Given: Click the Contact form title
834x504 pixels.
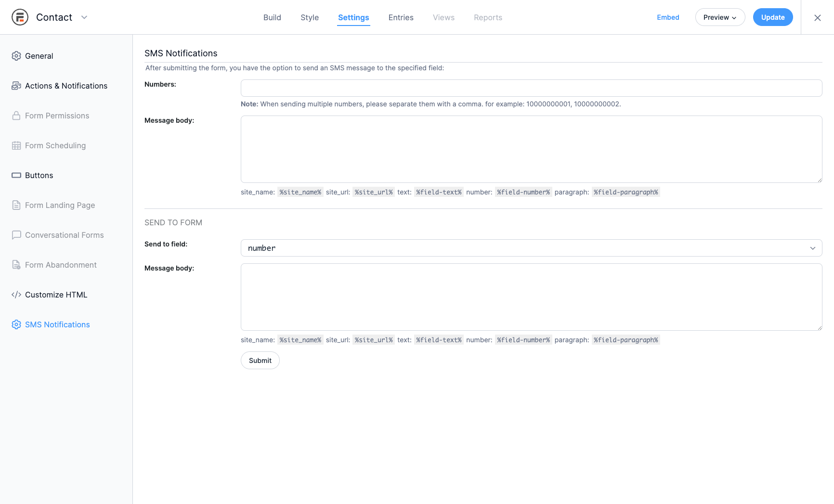Looking at the screenshot, I should point(54,17).
